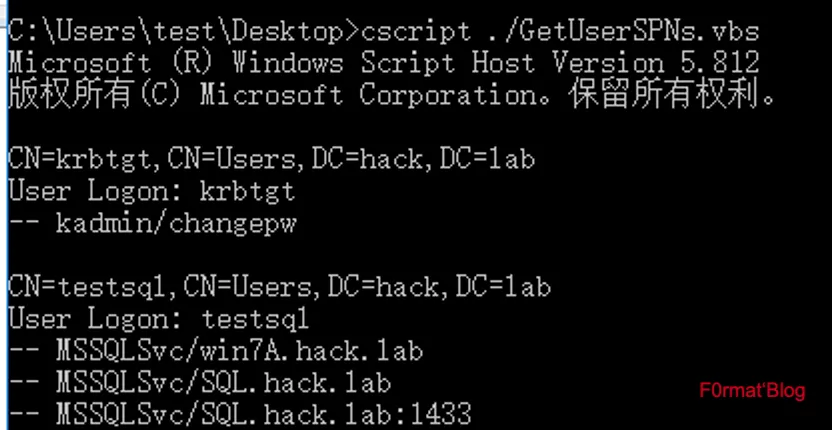Click the kadmin/changepw SPN entry
Viewport: 832px width, 430px height.
click(x=176, y=223)
